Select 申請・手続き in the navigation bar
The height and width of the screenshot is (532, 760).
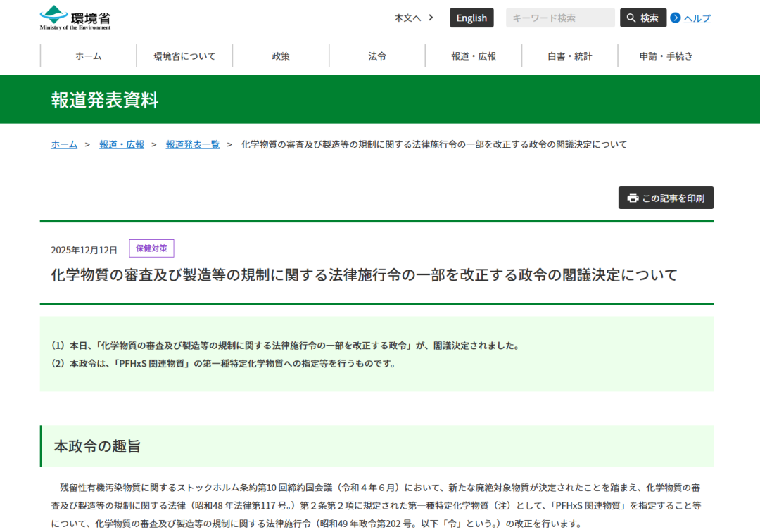pos(666,56)
